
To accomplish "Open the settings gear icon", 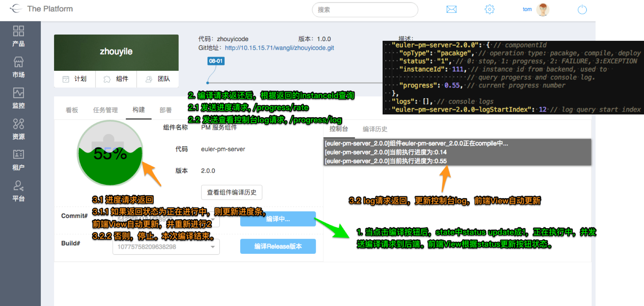I will (490, 9).
